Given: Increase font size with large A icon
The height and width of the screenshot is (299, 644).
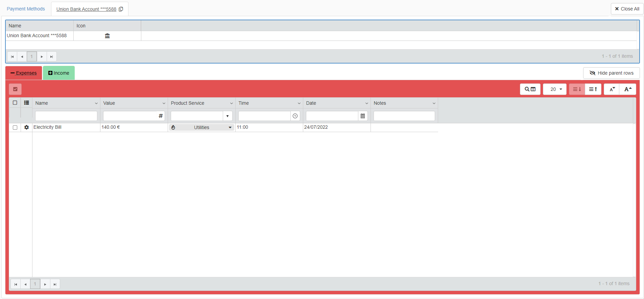Looking at the screenshot, I should (x=628, y=89).
